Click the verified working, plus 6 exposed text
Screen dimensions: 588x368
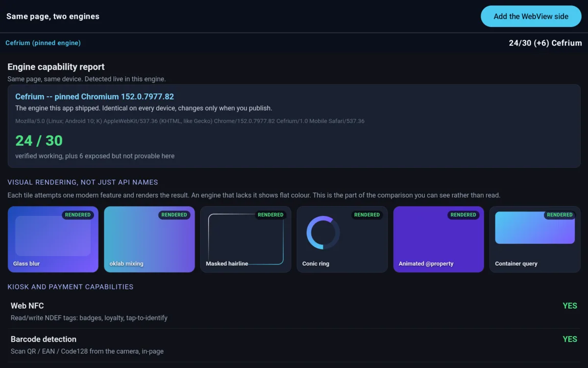click(x=95, y=156)
